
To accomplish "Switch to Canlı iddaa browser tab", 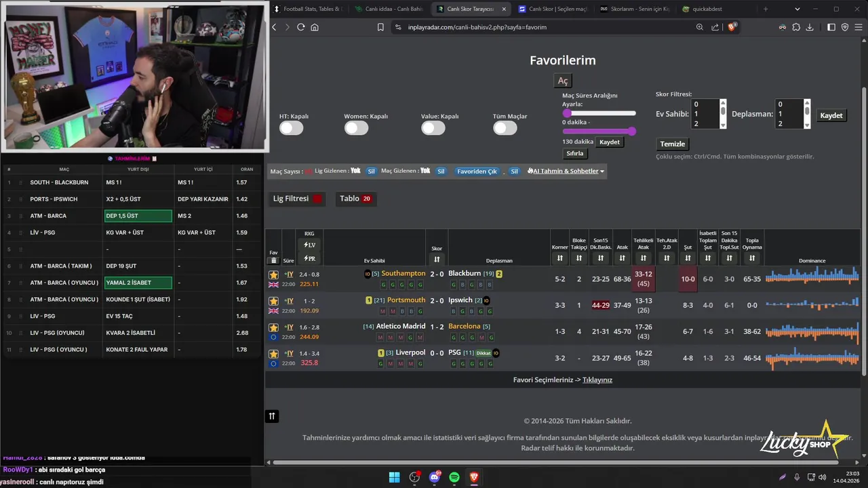I will point(389,9).
